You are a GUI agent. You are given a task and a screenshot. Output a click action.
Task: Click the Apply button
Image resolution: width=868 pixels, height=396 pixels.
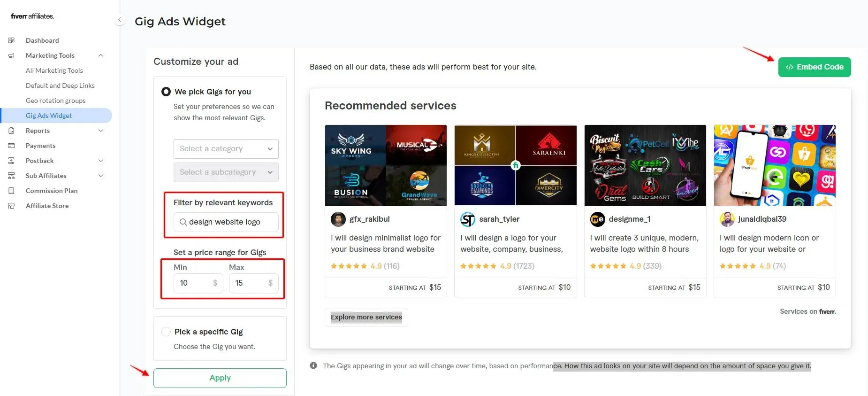[x=220, y=378]
